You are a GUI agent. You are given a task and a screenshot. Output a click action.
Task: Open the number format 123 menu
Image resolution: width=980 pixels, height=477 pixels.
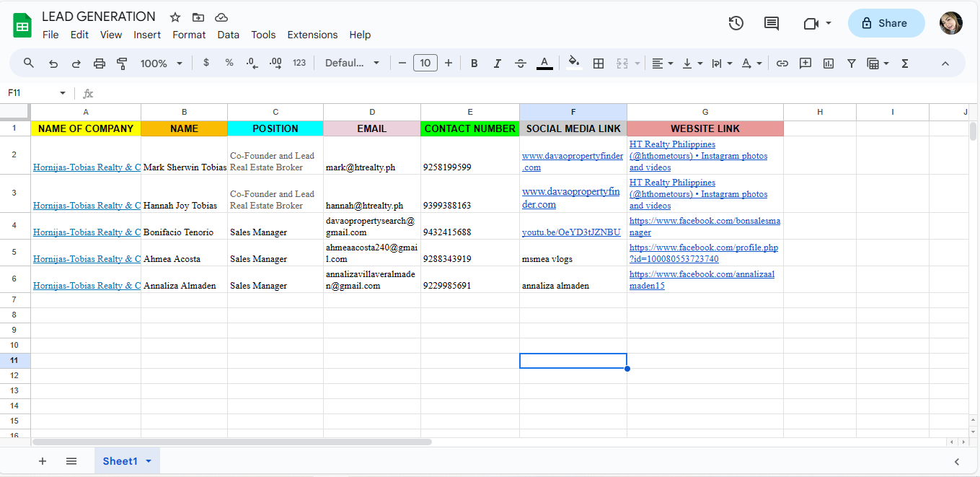[x=299, y=63]
